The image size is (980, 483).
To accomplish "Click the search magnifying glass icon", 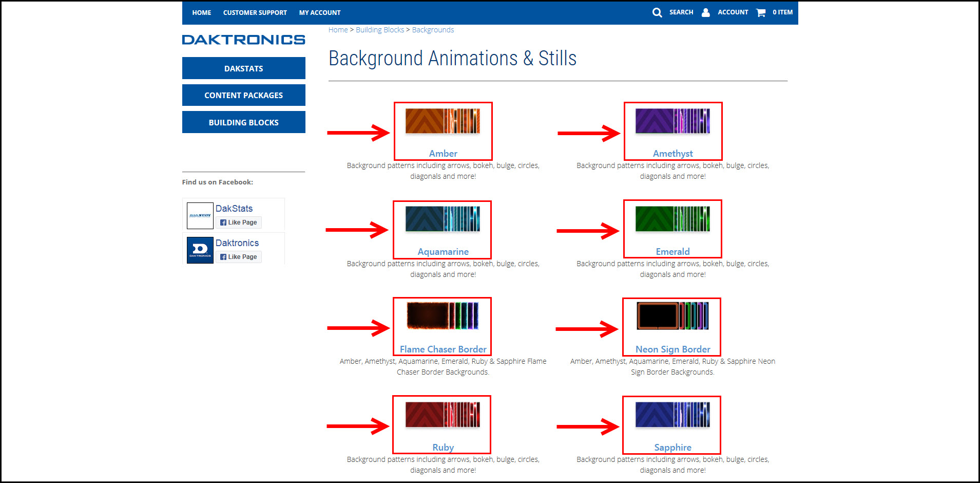I will tap(657, 12).
